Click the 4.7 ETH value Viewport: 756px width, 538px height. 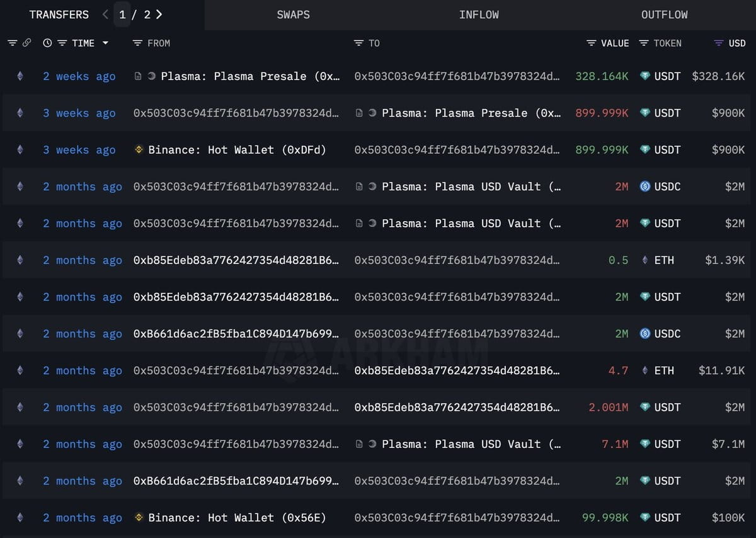[618, 370]
